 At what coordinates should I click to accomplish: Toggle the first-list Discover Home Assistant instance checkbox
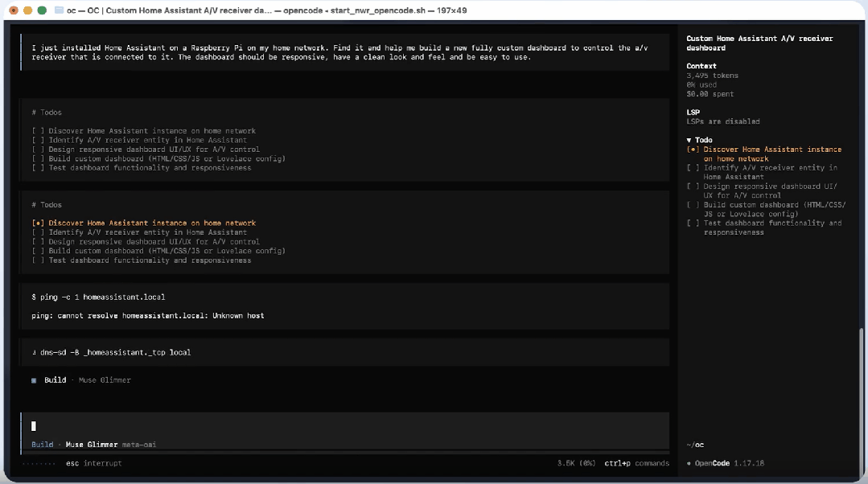[x=38, y=131]
